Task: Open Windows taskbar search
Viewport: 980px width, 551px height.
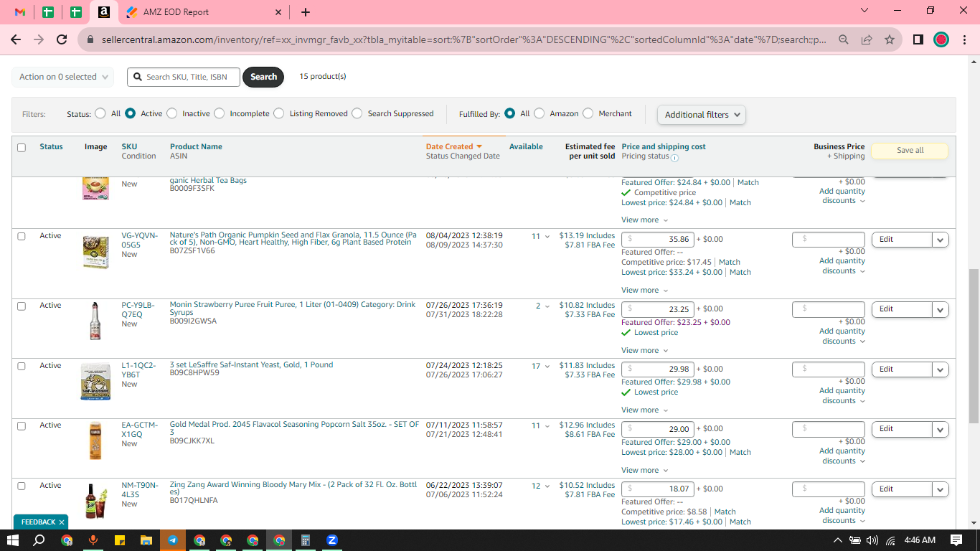Action: click(x=39, y=540)
